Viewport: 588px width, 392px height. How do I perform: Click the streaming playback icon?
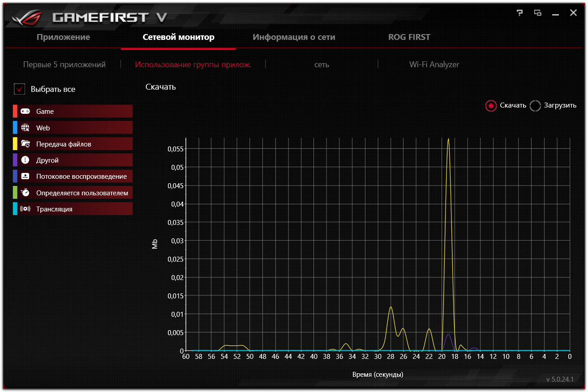(25, 176)
